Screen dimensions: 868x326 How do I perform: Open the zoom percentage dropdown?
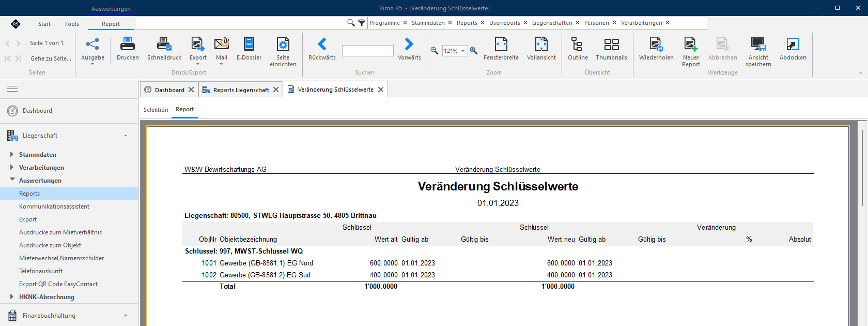click(x=463, y=51)
